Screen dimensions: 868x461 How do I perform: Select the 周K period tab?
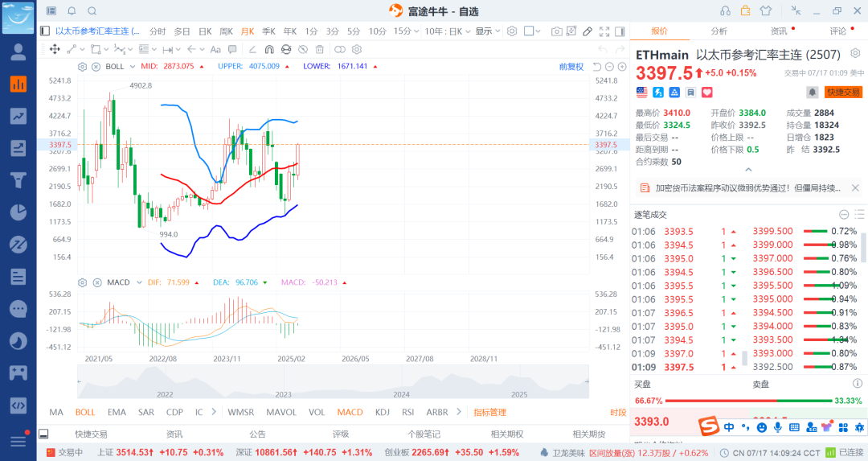(227, 31)
